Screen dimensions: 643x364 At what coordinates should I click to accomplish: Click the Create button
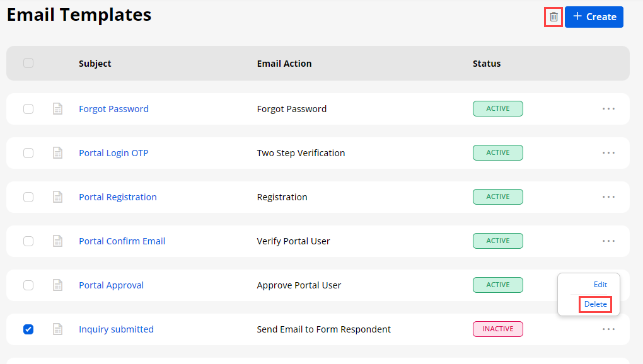[x=594, y=17]
